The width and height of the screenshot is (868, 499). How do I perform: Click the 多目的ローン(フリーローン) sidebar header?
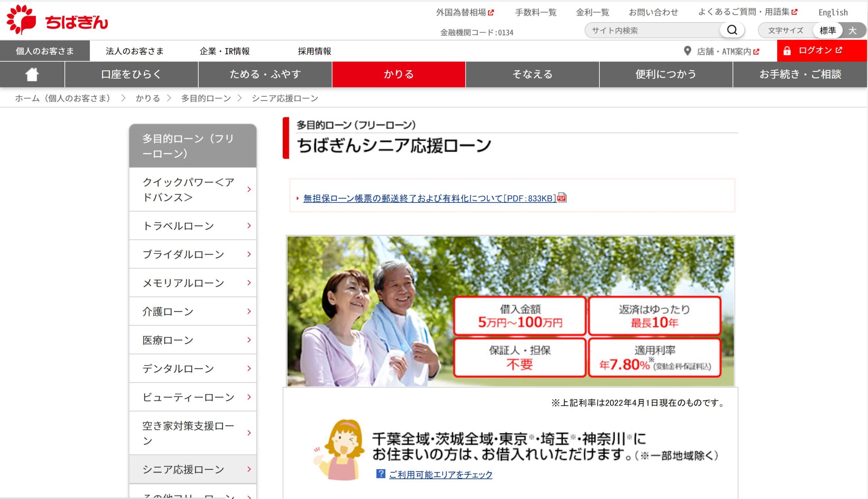[193, 146]
